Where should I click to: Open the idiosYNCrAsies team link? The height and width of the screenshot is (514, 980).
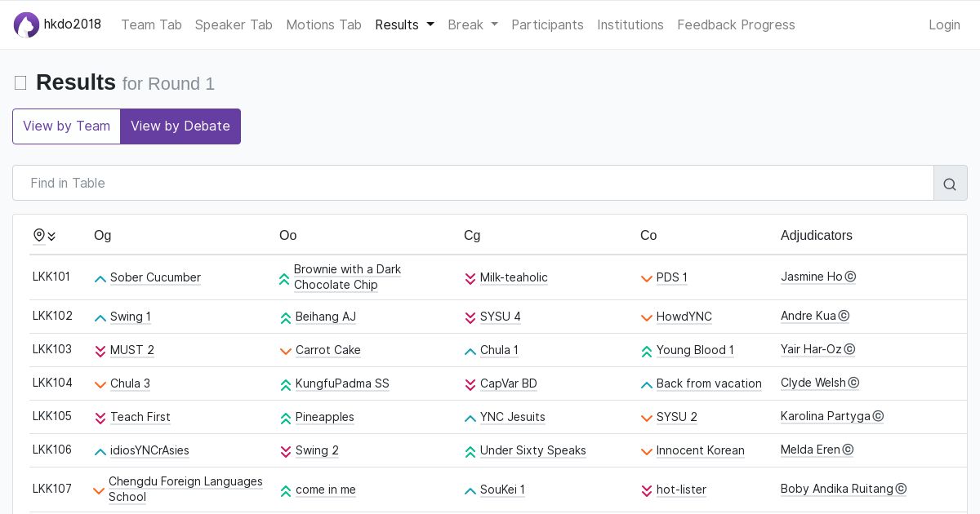(149, 450)
